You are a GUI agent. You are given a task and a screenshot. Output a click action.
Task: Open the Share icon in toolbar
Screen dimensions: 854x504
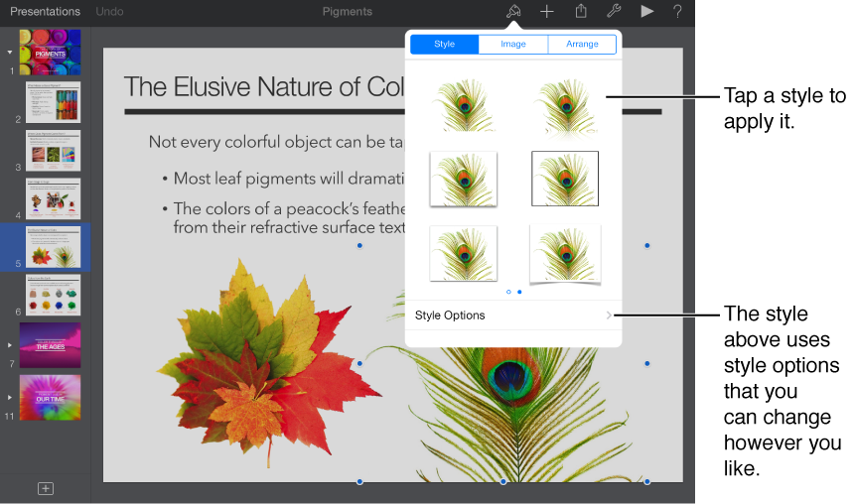click(581, 11)
